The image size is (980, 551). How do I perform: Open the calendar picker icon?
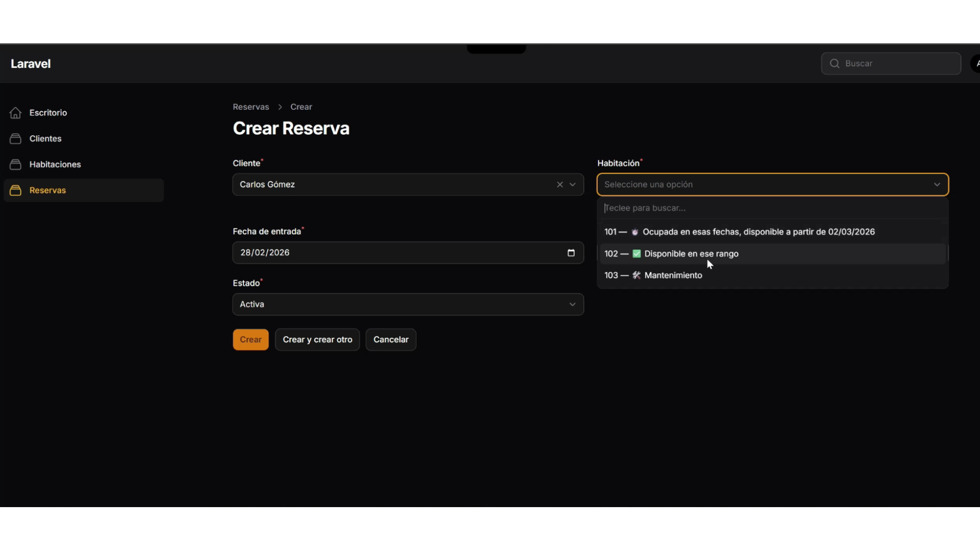pos(571,253)
